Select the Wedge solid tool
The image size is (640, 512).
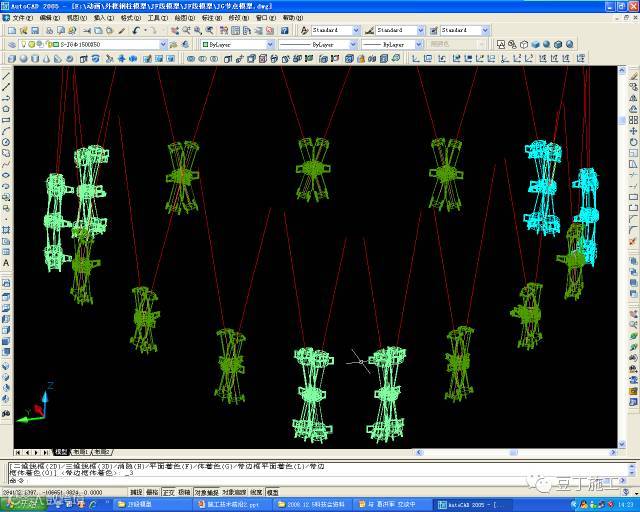[58, 59]
